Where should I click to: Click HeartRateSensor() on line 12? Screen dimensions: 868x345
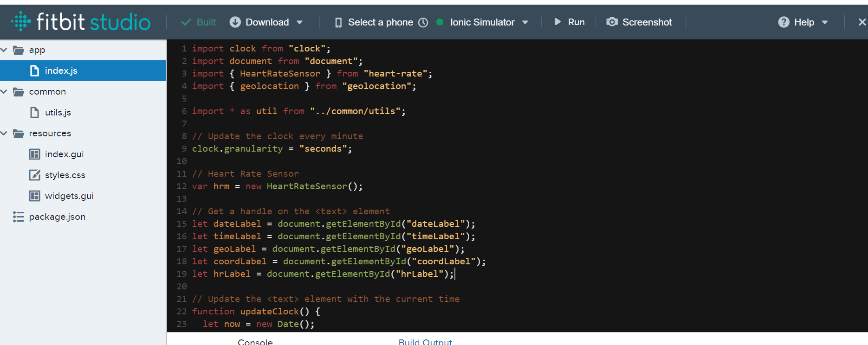pos(312,186)
